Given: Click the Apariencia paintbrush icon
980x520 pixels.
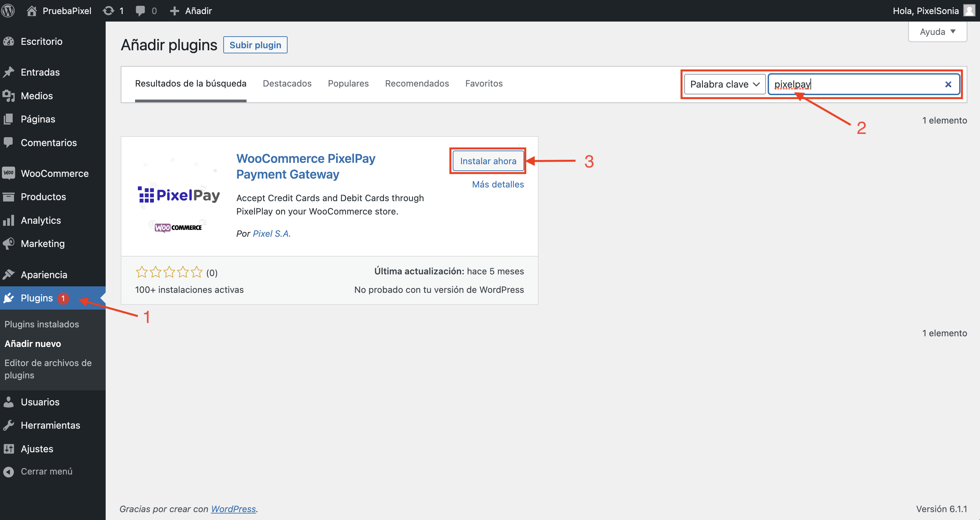Looking at the screenshot, I should click(8, 274).
